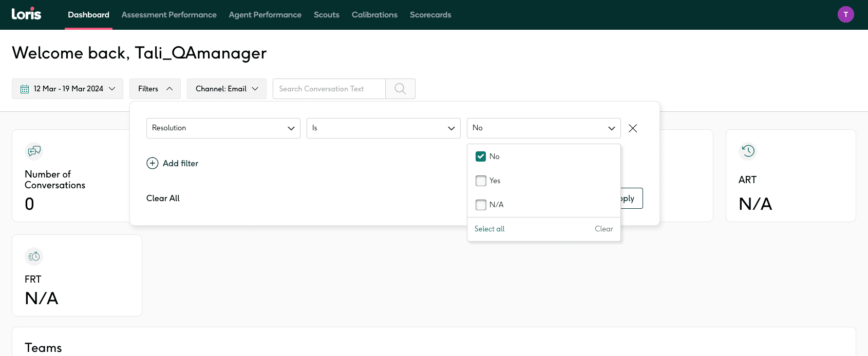Expand the Is operator dropdown

383,128
